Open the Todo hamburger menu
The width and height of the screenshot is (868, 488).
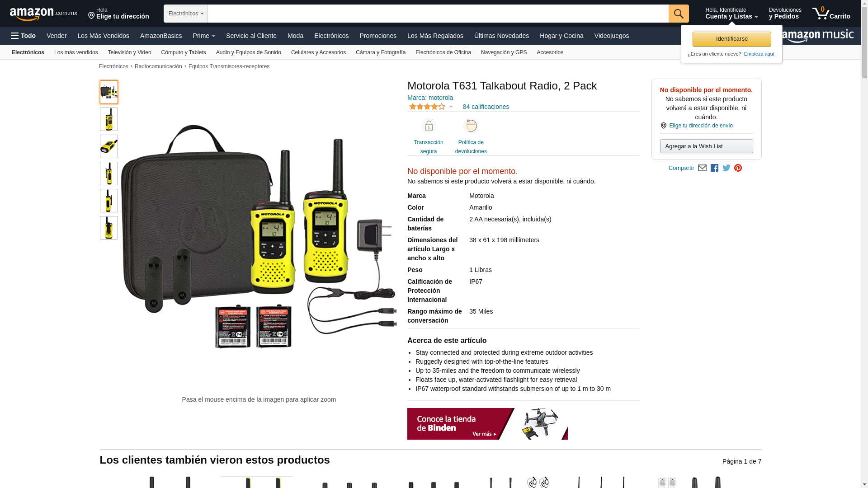pos(23,36)
